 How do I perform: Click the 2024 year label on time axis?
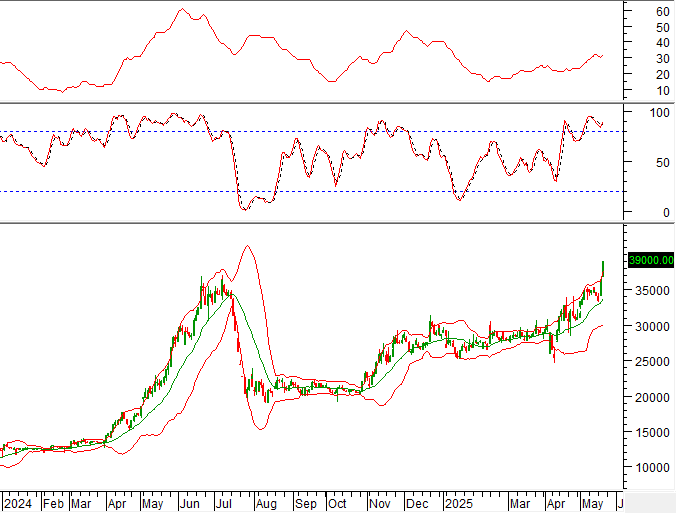[18, 504]
